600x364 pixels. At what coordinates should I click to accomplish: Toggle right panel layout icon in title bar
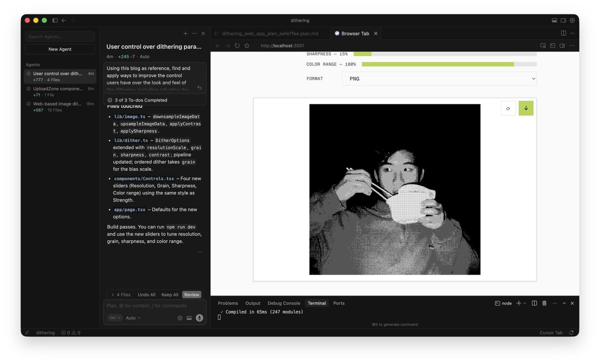click(x=563, y=20)
